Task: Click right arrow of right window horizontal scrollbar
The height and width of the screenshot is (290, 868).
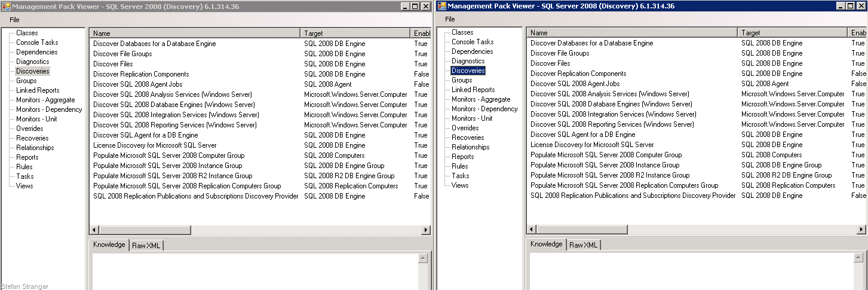Action: point(861,230)
